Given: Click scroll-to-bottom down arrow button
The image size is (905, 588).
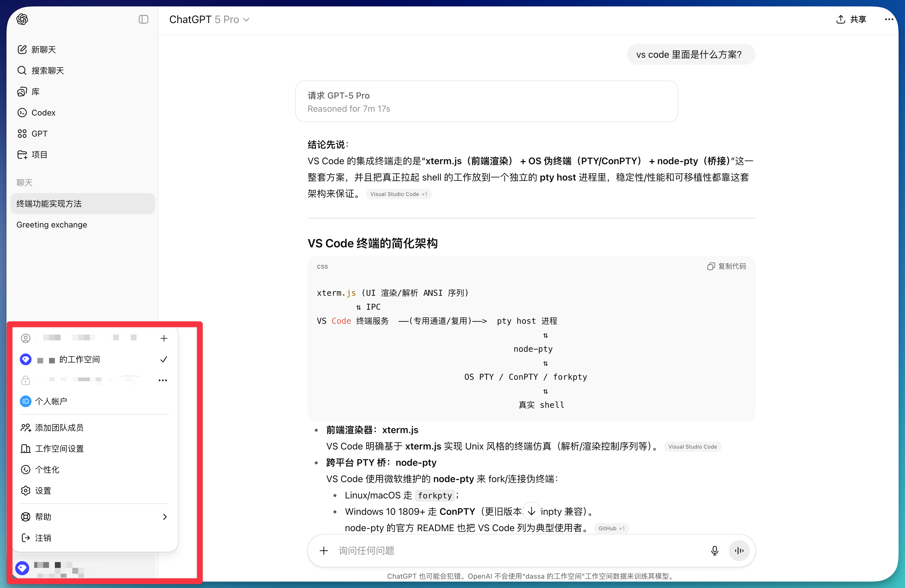Looking at the screenshot, I should coord(531,511).
